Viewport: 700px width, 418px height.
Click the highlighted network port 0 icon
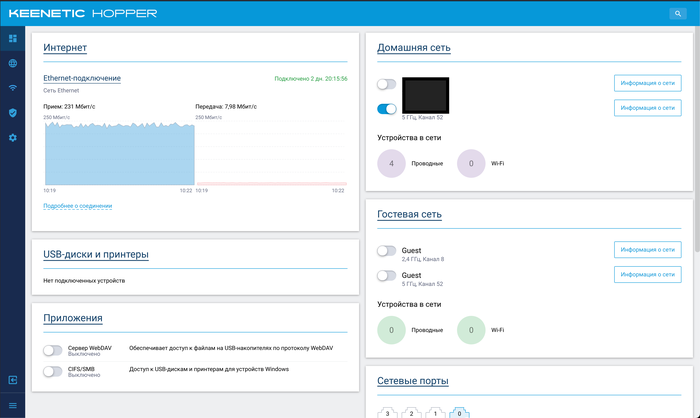pyautogui.click(x=459, y=413)
